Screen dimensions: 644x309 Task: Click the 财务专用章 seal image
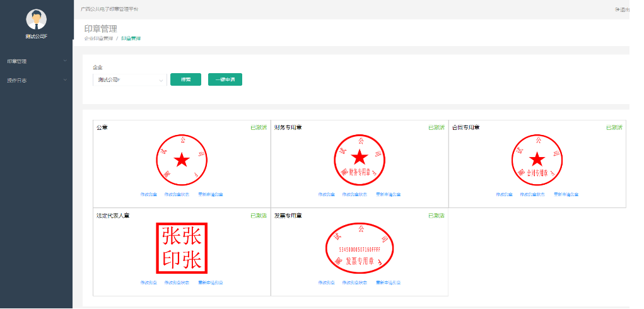click(360, 159)
